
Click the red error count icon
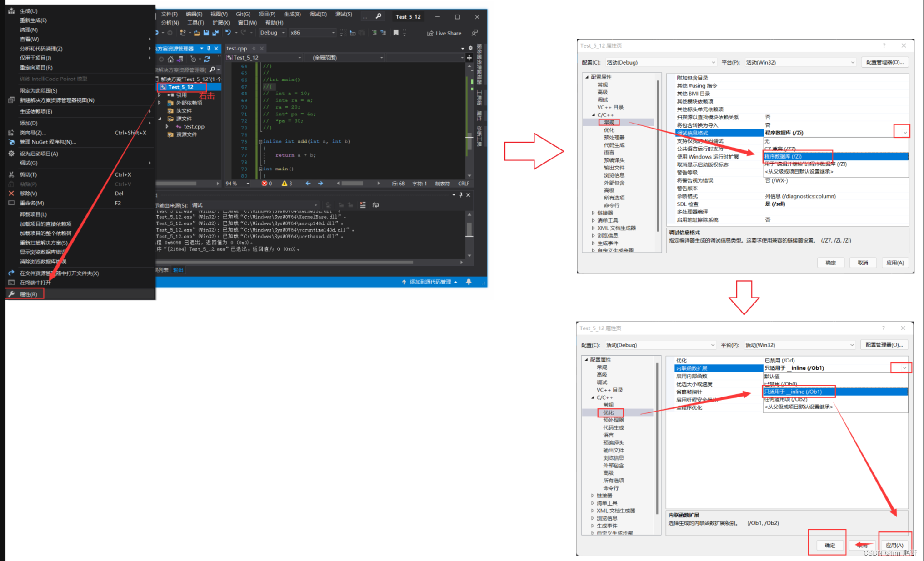tap(264, 184)
